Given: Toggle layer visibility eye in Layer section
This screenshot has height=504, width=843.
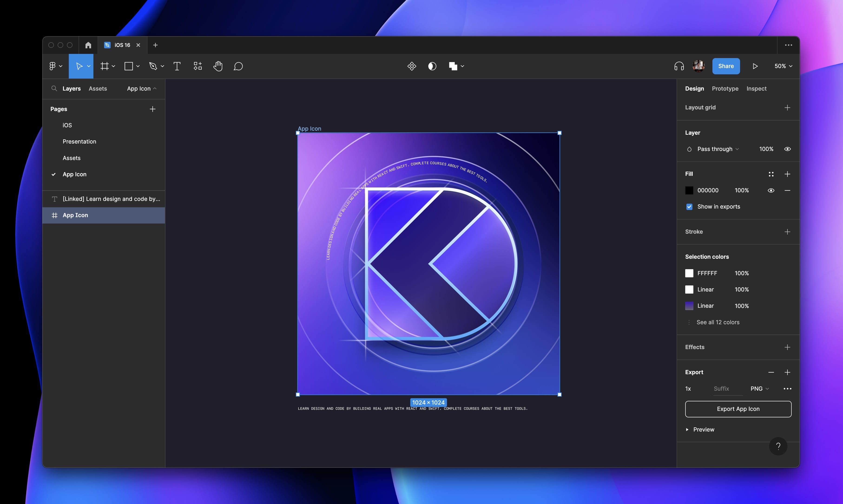Looking at the screenshot, I should 787,149.
